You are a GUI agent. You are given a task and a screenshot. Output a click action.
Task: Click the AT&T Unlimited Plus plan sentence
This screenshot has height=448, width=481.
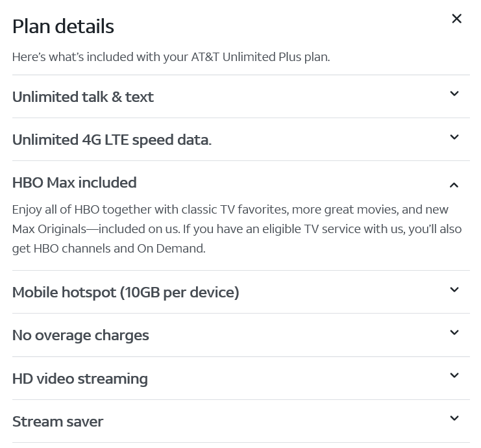(171, 56)
